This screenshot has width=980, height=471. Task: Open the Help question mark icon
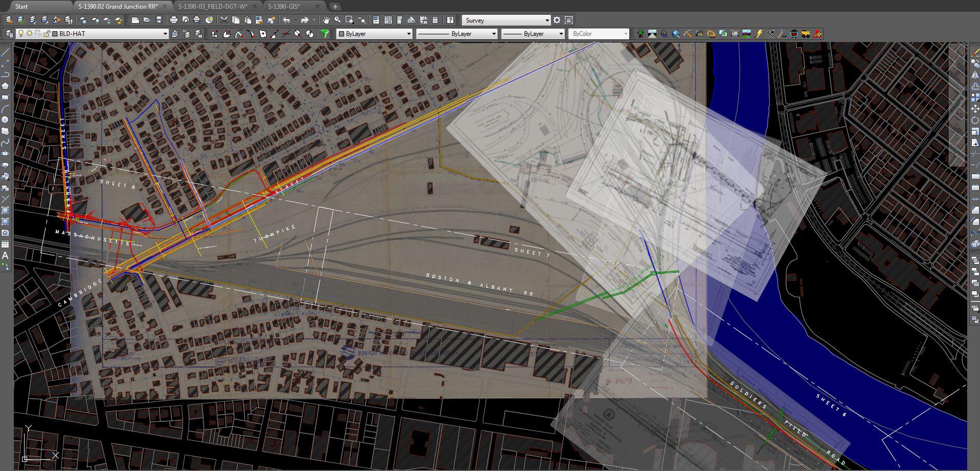click(x=450, y=21)
